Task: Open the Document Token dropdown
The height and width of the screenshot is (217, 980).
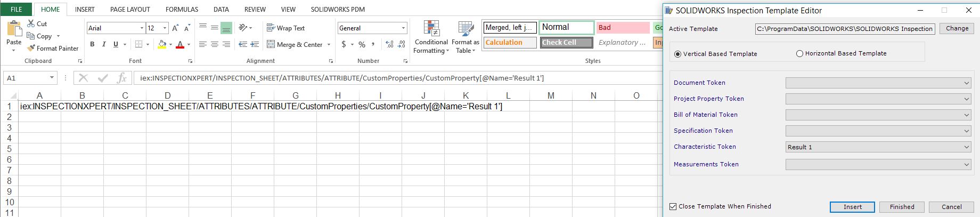Action: (x=967, y=83)
